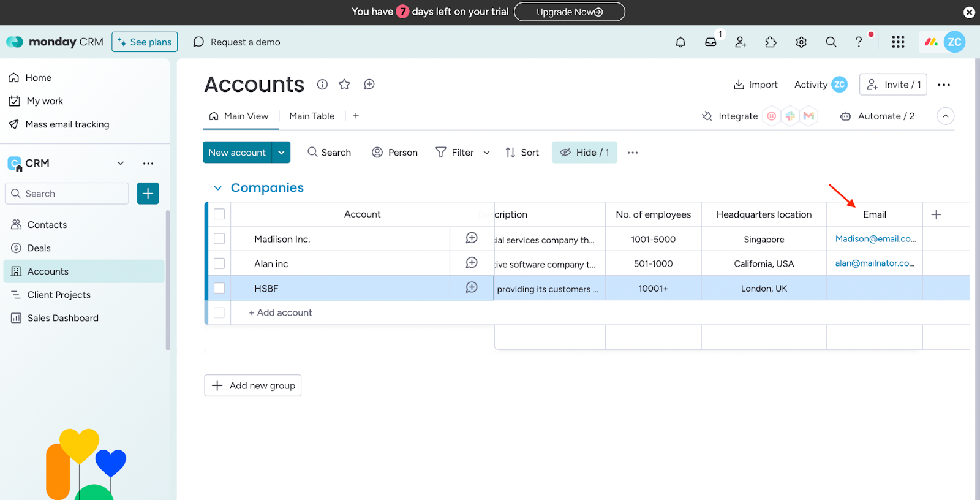Add new item to workspace plus button

pos(148,194)
